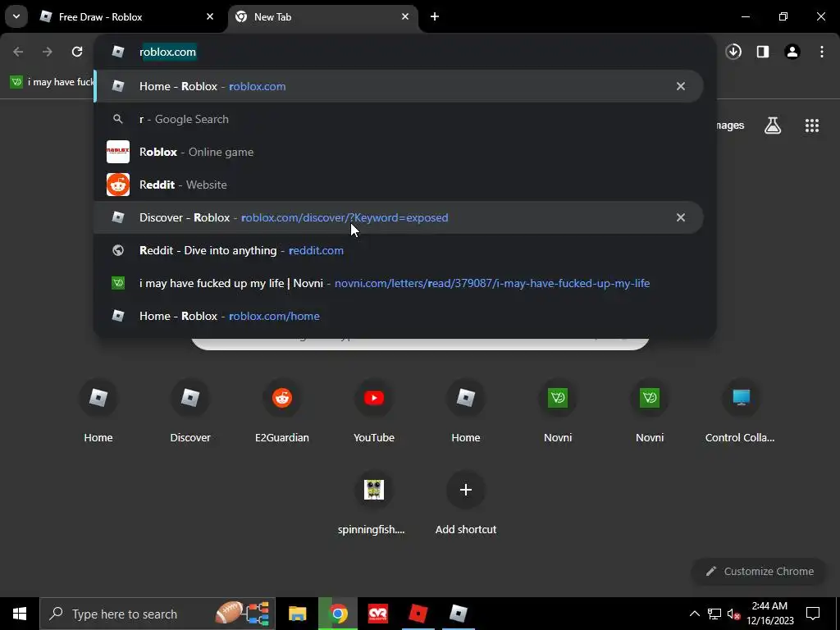Screen dimensions: 840x630
Task: Select Home - Roblox roblox.com/home suggestion
Action: tap(399, 316)
